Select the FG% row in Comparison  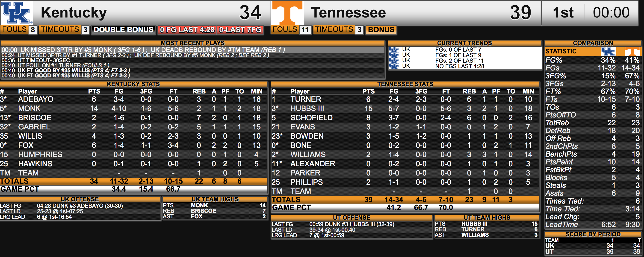(593, 60)
